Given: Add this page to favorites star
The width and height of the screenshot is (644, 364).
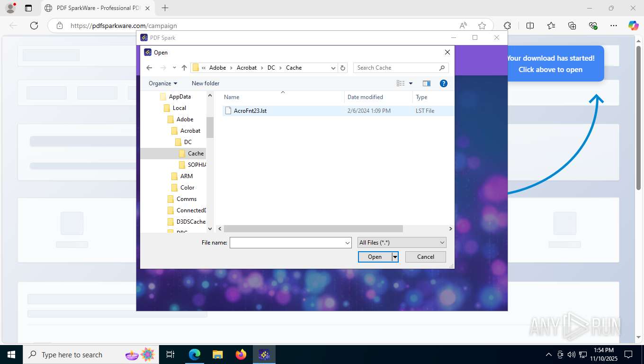Looking at the screenshot, I should pos(482,26).
